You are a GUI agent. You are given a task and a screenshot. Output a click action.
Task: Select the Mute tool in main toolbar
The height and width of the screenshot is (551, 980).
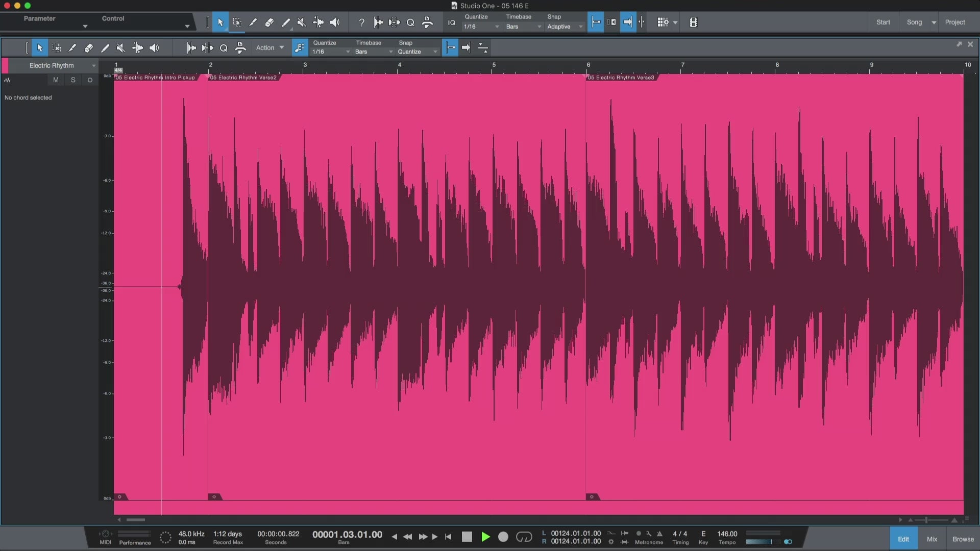tap(302, 22)
